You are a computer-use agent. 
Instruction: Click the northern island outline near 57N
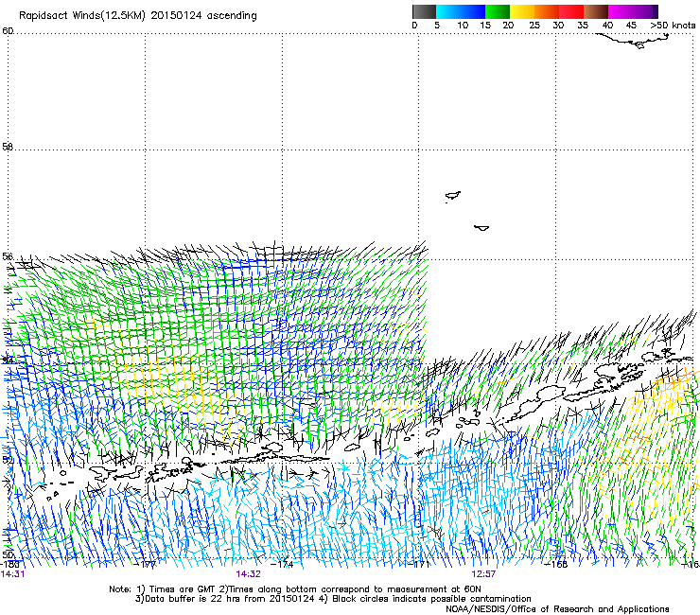pyautogui.click(x=453, y=196)
